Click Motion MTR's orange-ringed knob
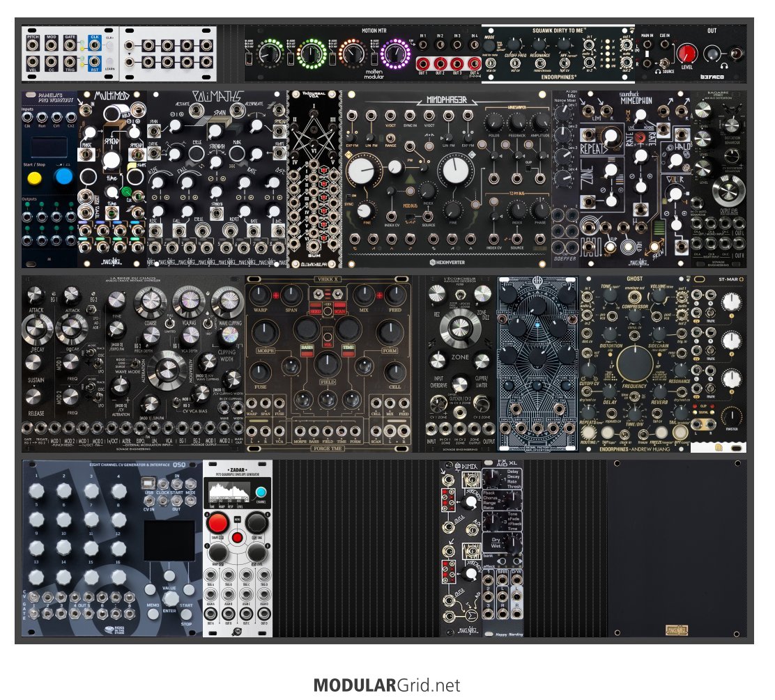 click(353, 54)
